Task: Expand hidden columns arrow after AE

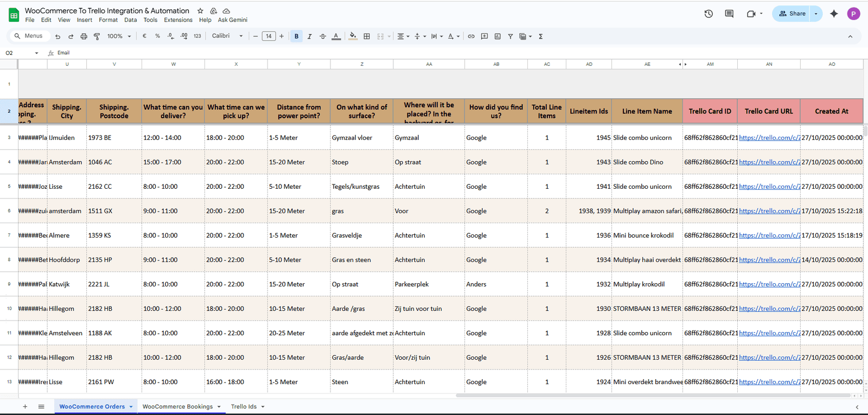Action: 685,64
